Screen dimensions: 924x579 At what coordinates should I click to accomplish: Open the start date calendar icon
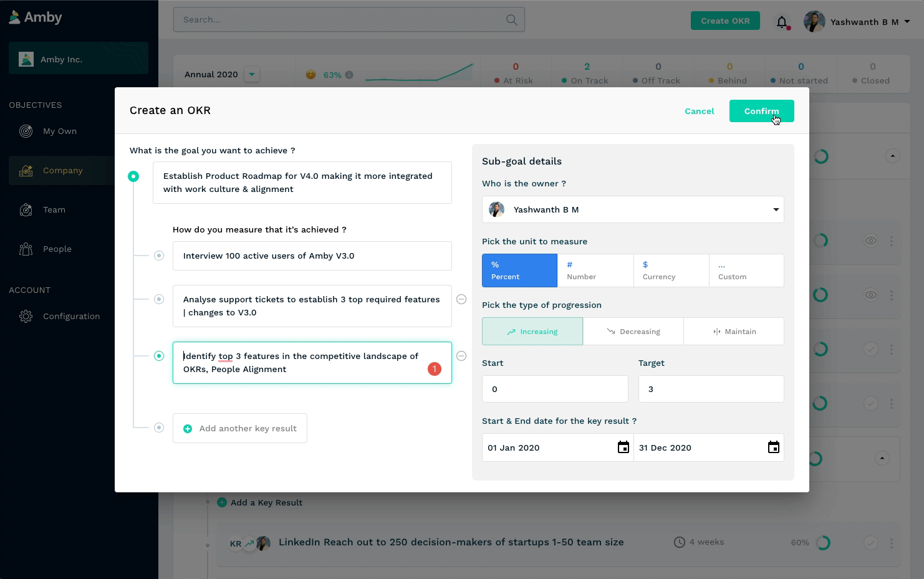tap(623, 447)
